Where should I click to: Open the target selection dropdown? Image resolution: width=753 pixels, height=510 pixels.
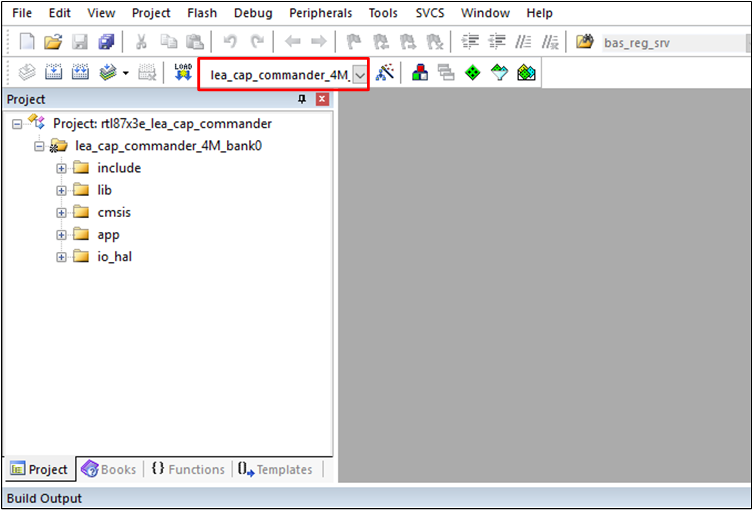pyautogui.click(x=359, y=75)
